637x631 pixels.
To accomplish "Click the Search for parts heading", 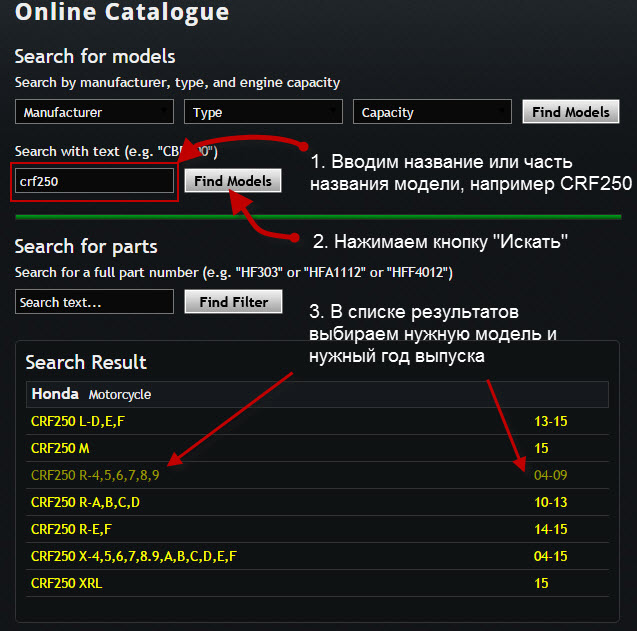I will click(86, 246).
